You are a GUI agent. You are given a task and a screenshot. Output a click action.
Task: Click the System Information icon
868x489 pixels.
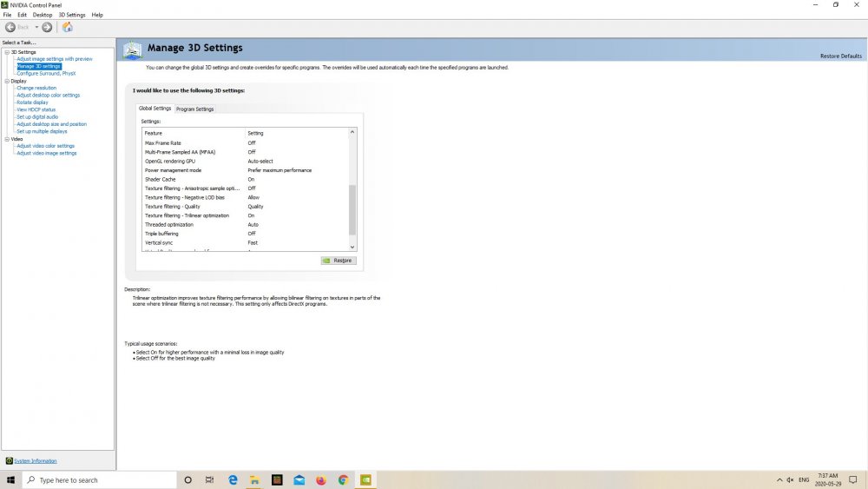pos(9,460)
